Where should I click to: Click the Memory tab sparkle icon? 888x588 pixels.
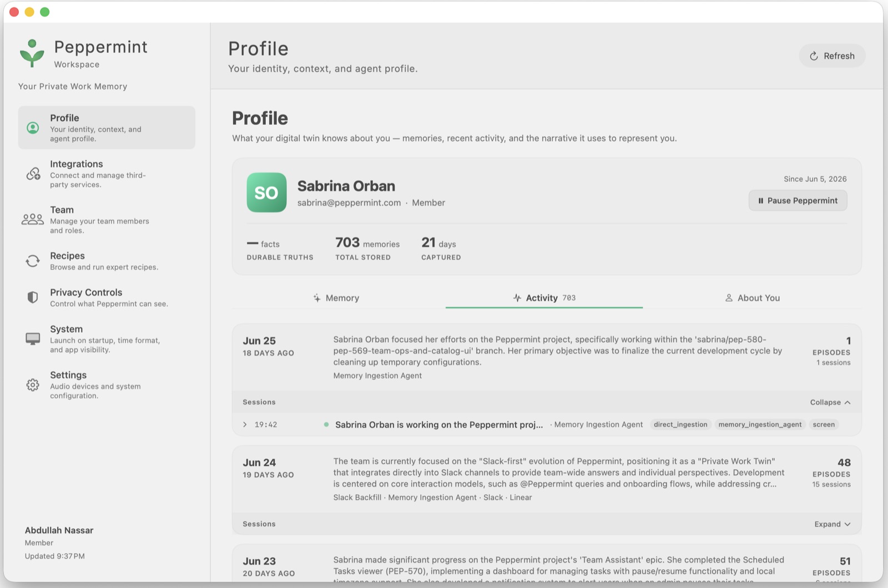316,298
